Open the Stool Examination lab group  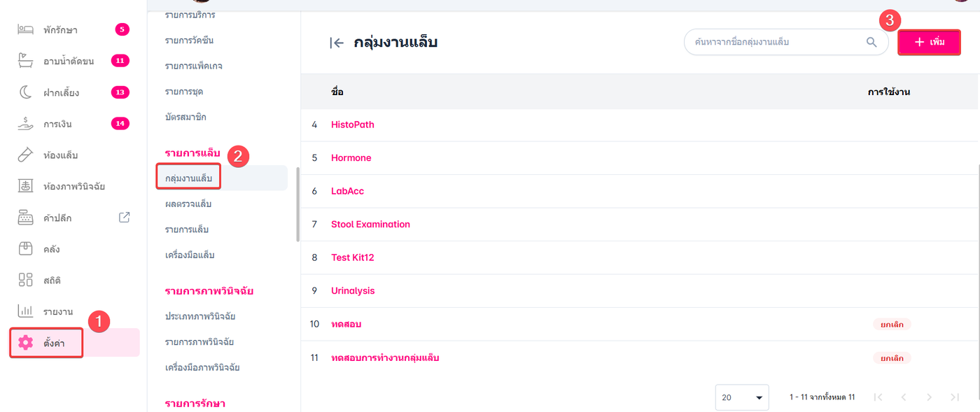pos(370,224)
